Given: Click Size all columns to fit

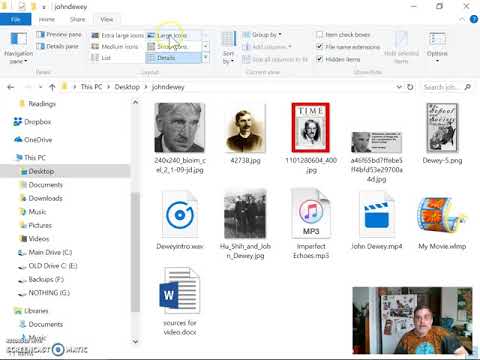Looking at the screenshot, I should click(x=275, y=59).
